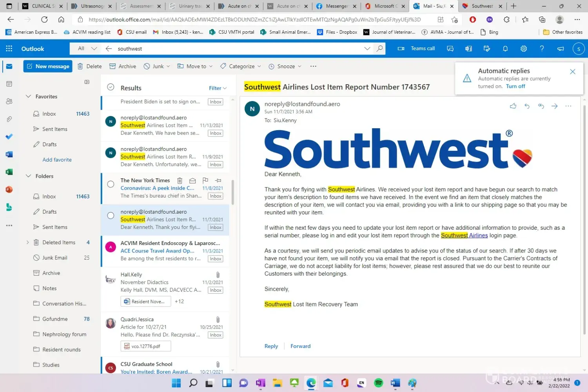Screen dimensions: 588x392
Task: Open Outlook notifications bell
Action: tap(505, 49)
